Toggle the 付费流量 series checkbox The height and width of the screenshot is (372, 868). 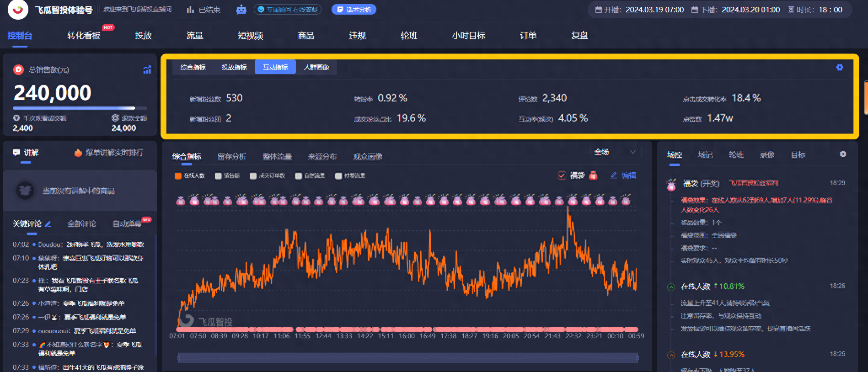[x=338, y=176]
